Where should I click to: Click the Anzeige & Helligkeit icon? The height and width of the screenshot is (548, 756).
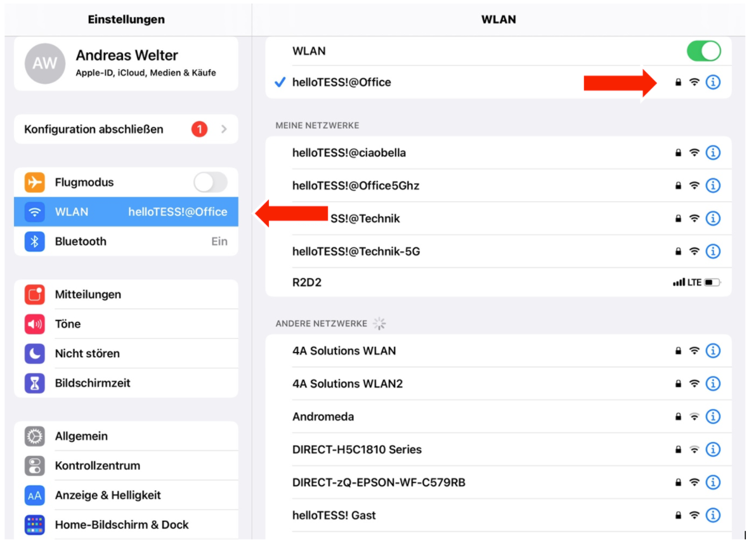point(35,495)
